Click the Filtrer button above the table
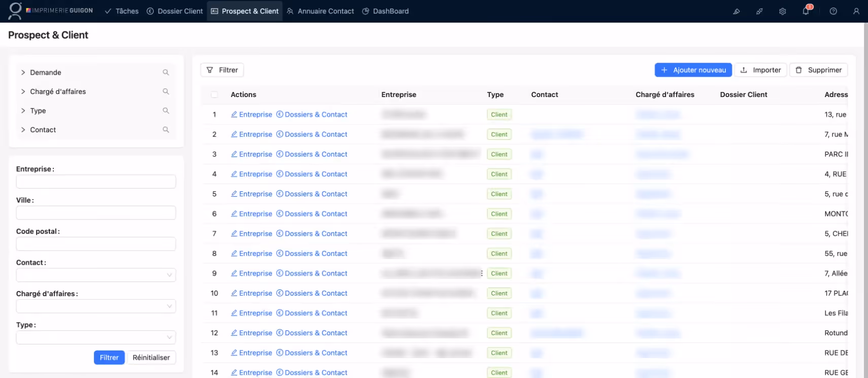This screenshot has height=378, width=868. coord(222,70)
